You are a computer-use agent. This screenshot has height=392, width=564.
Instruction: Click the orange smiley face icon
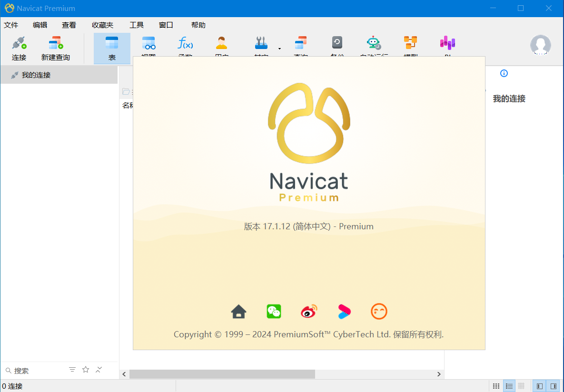coord(379,312)
